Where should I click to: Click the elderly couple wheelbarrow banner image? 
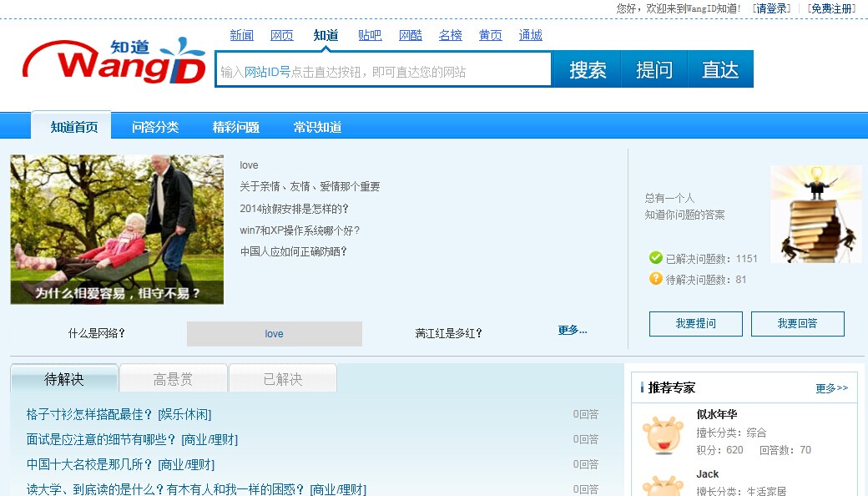[117, 229]
